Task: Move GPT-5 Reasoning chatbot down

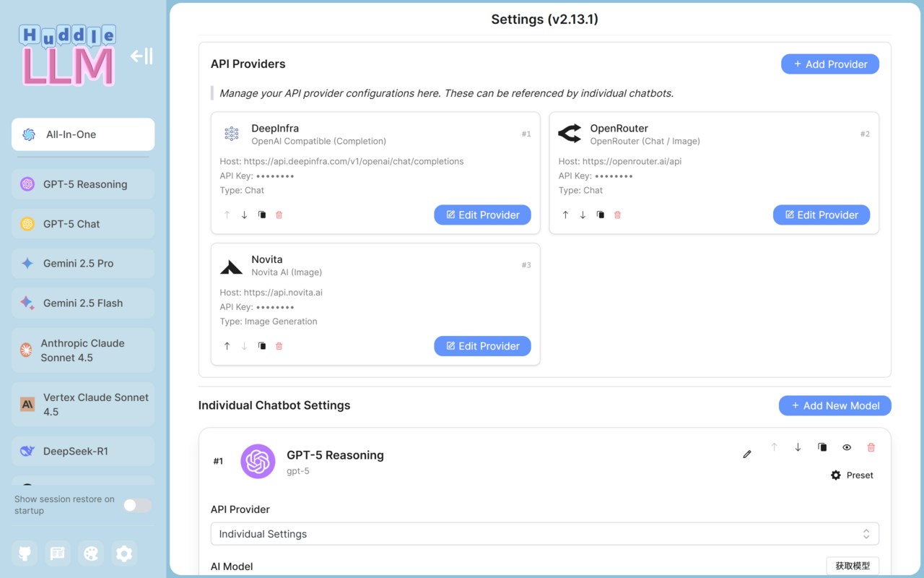Action: 798,447
